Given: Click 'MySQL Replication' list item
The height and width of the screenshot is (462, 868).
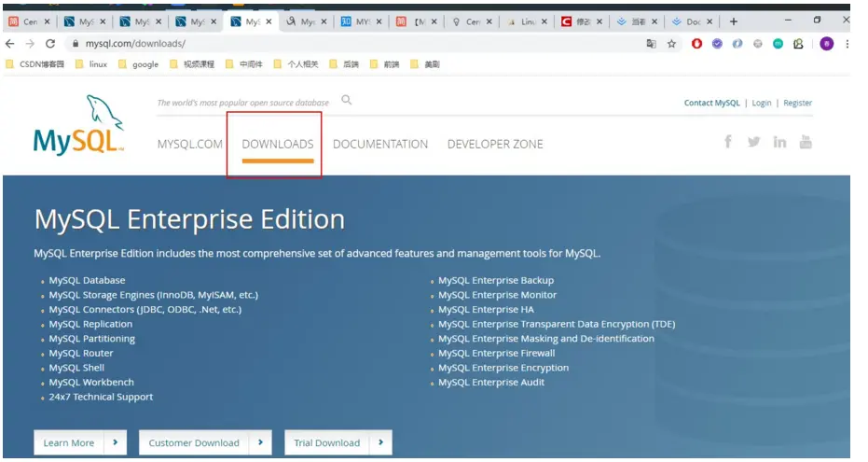Looking at the screenshot, I should click(90, 324).
